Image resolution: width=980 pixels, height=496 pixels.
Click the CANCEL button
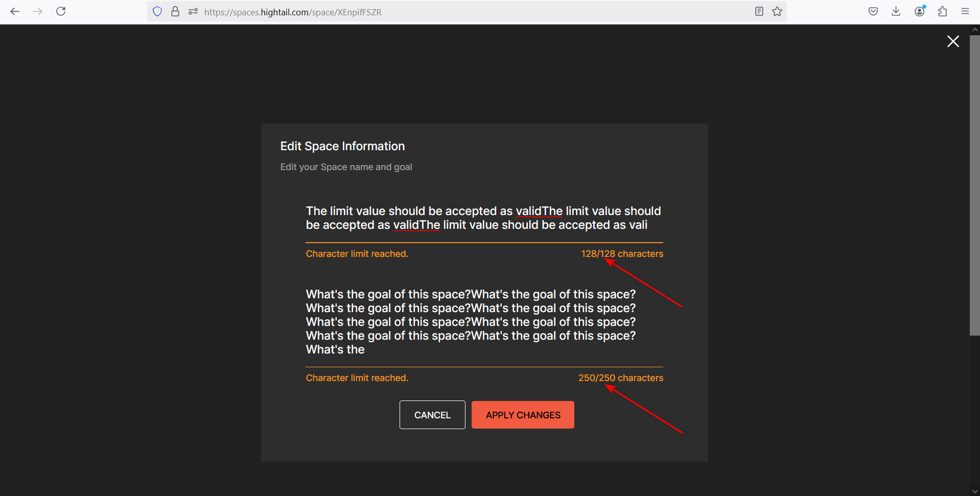[432, 415]
